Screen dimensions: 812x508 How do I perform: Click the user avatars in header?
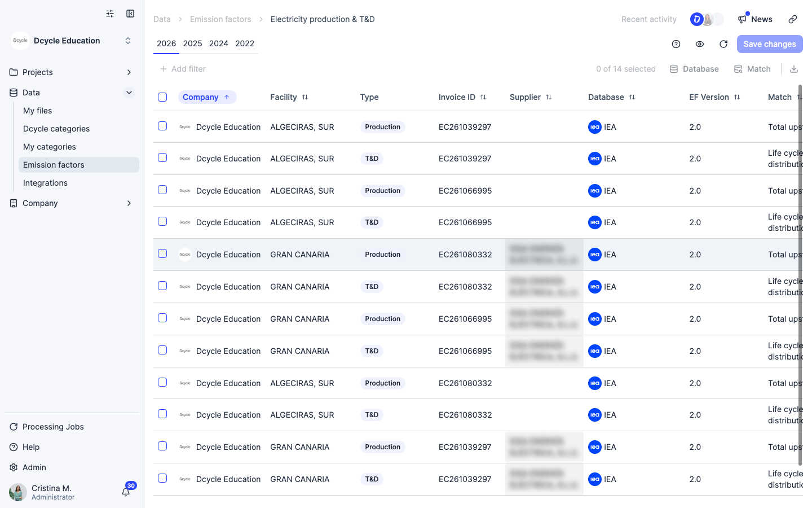point(707,19)
